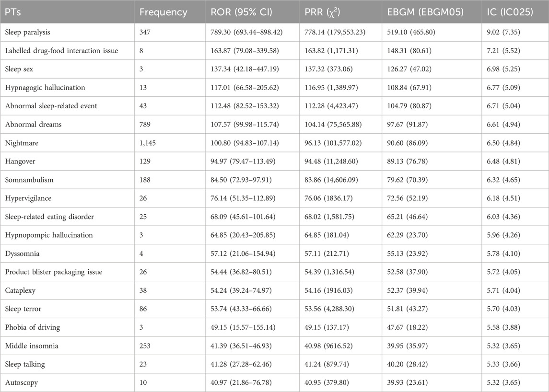The width and height of the screenshot is (549, 392).
Task: Click ROR value '163.87 (79.08–339.58)'
Action: tap(245, 51)
